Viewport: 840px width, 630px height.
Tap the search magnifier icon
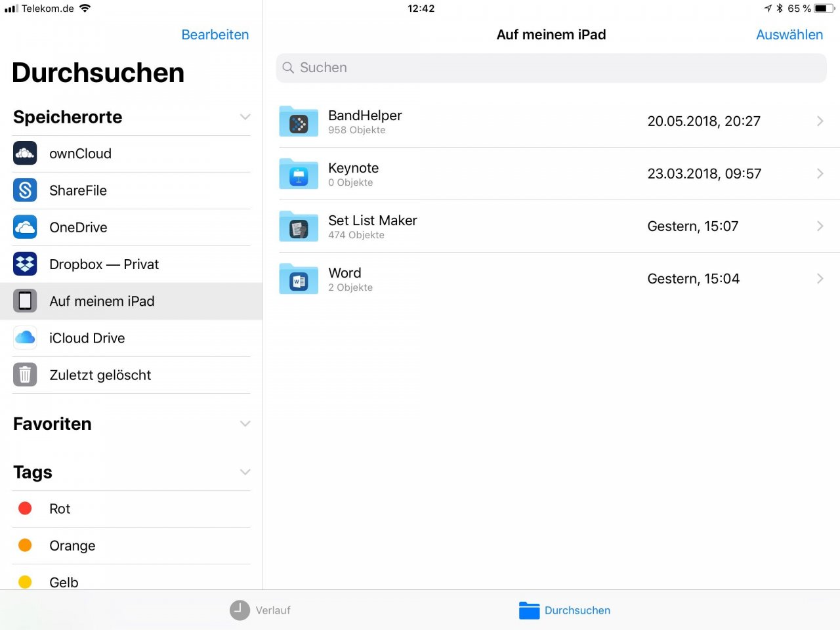pos(288,68)
